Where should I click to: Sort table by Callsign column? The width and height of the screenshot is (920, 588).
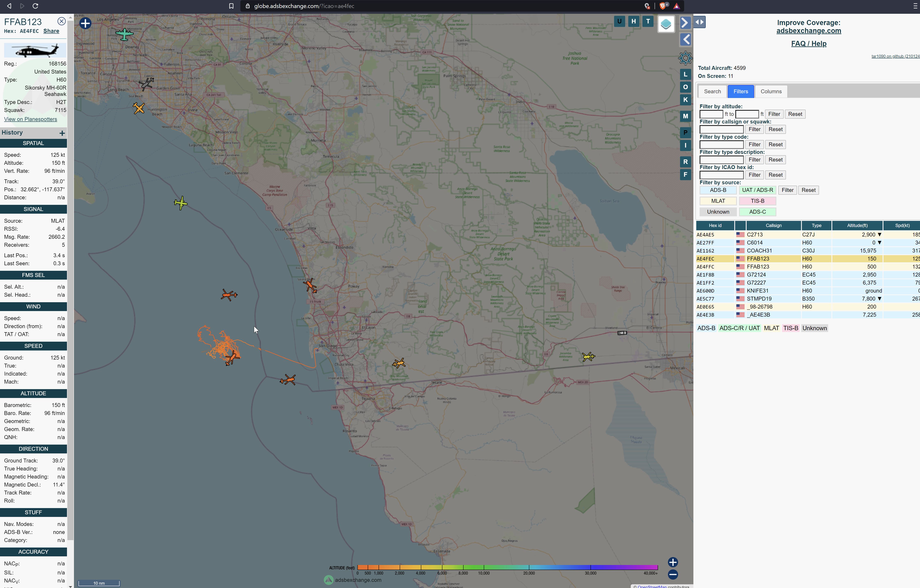(773, 225)
